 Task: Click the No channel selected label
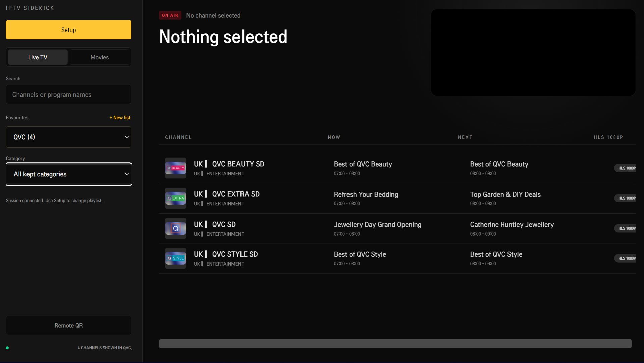[x=213, y=16]
